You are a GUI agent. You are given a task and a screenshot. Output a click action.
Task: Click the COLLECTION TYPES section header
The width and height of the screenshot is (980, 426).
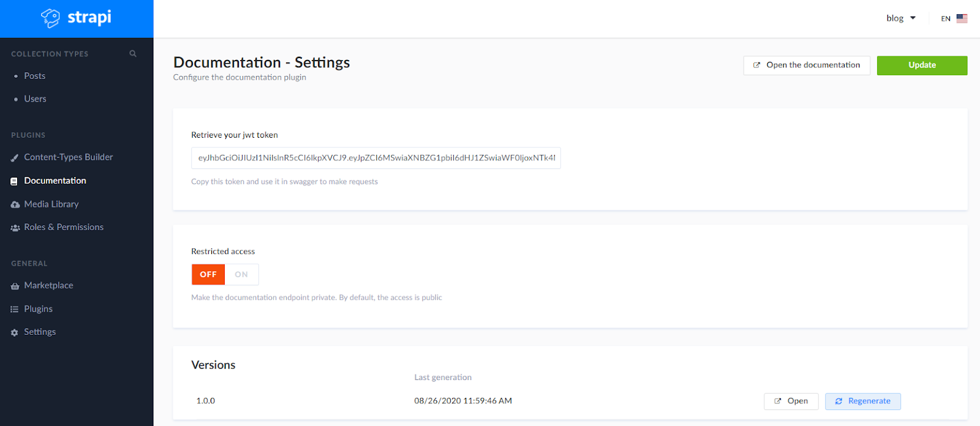pos(50,54)
